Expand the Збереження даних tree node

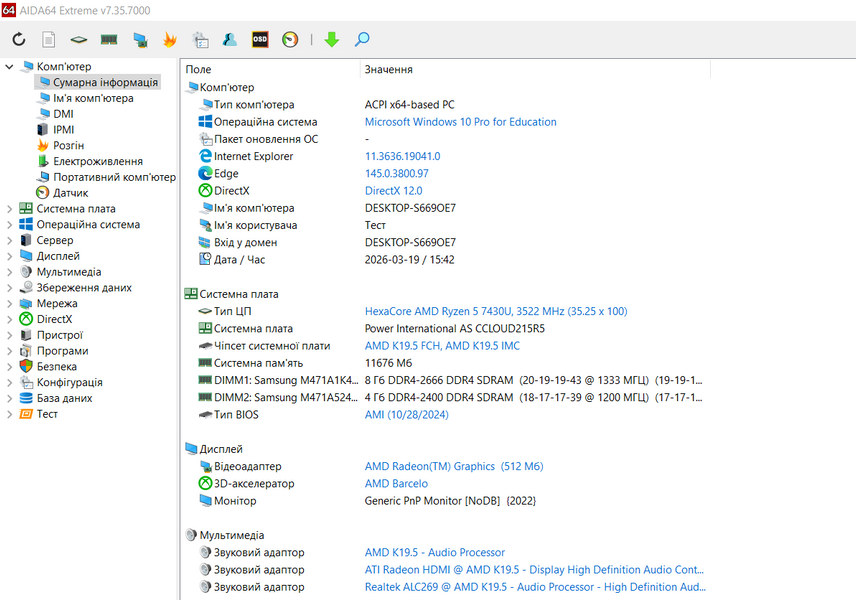[9, 288]
